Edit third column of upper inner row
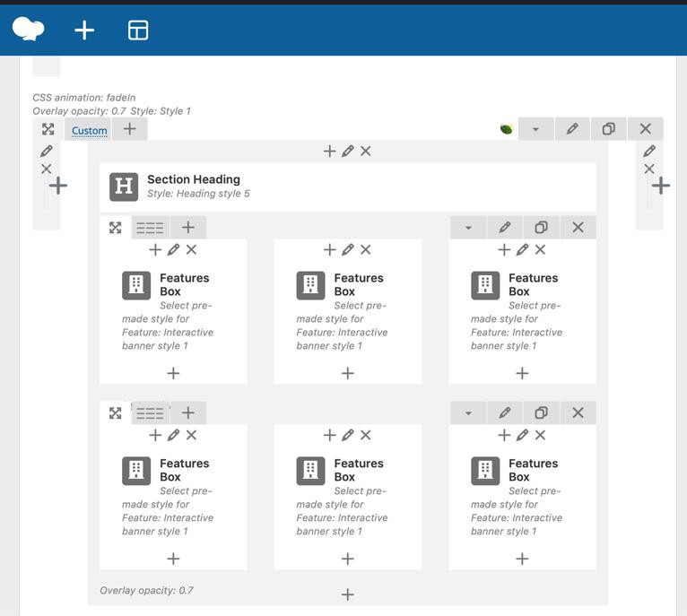687x616 pixels. [x=522, y=250]
